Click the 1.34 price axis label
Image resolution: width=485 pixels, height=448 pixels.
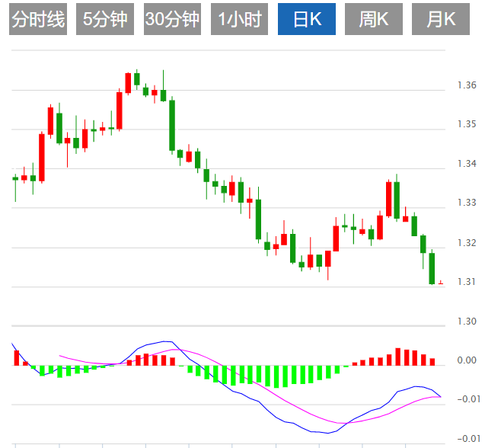[467, 164]
